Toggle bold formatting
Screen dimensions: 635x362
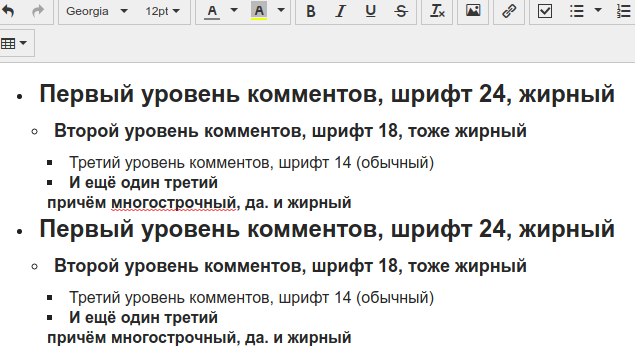tap(311, 11)
